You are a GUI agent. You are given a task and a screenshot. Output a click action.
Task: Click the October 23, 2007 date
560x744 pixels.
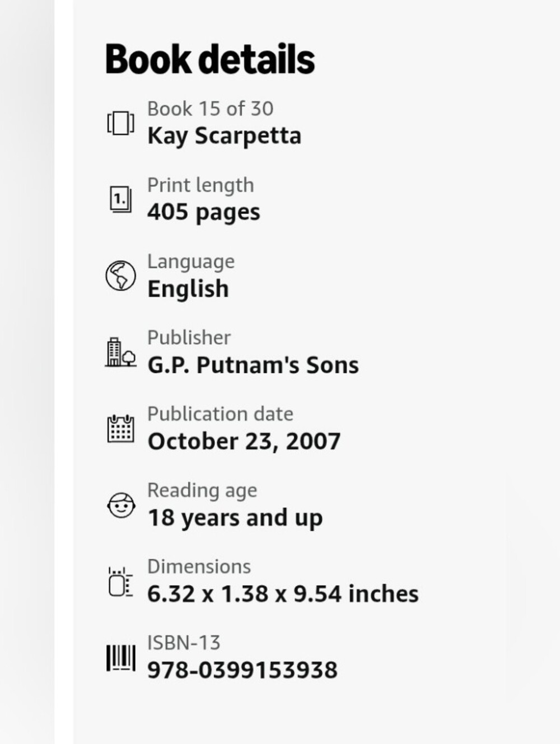coord(244,441)
